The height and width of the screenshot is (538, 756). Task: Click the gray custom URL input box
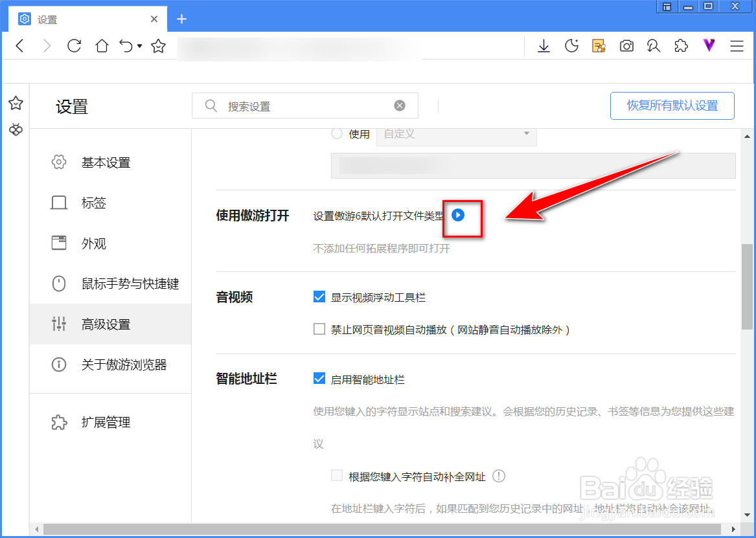pyautogui.click(x=533, y=166)
